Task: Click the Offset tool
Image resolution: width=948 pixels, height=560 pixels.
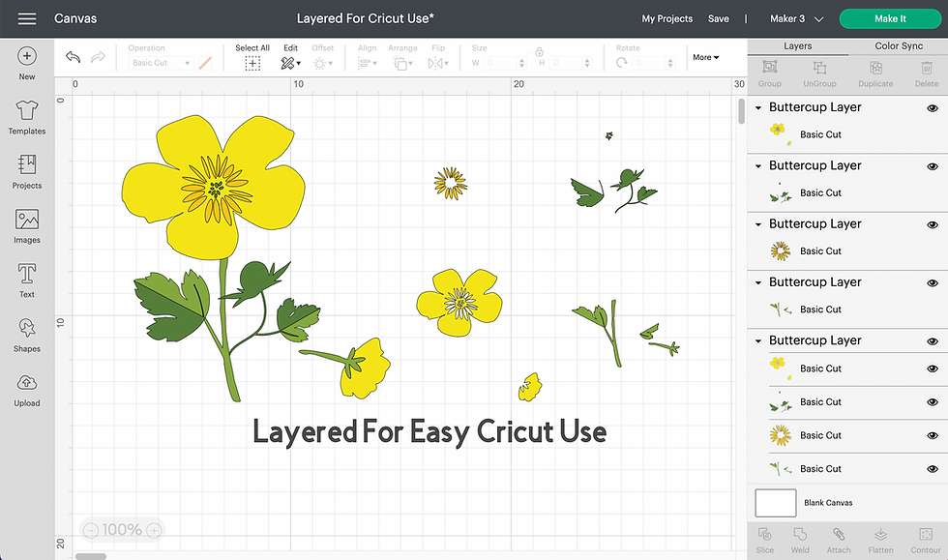Action: (x=322, y=57)
